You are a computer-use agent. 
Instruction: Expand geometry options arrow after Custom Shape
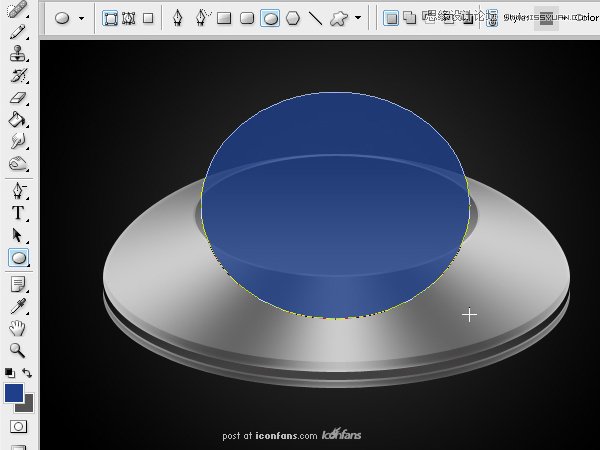click(x=358, y=18)
